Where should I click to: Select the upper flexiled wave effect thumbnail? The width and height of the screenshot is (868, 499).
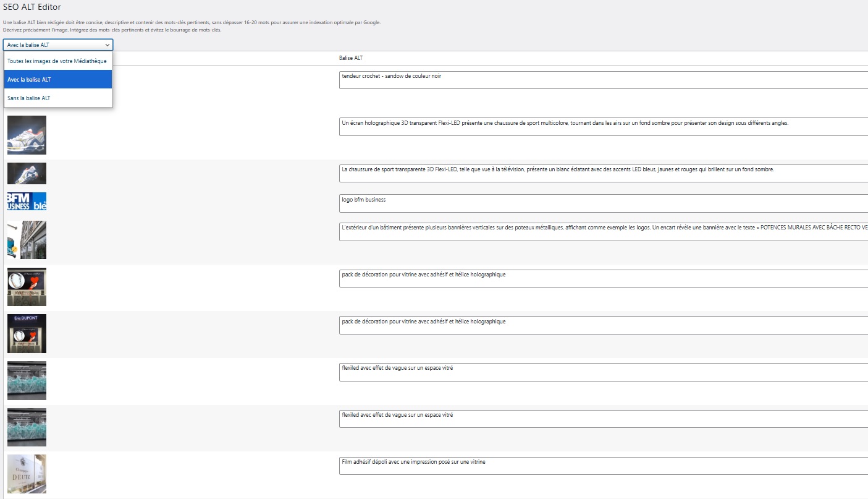click(x=27, y=380)
